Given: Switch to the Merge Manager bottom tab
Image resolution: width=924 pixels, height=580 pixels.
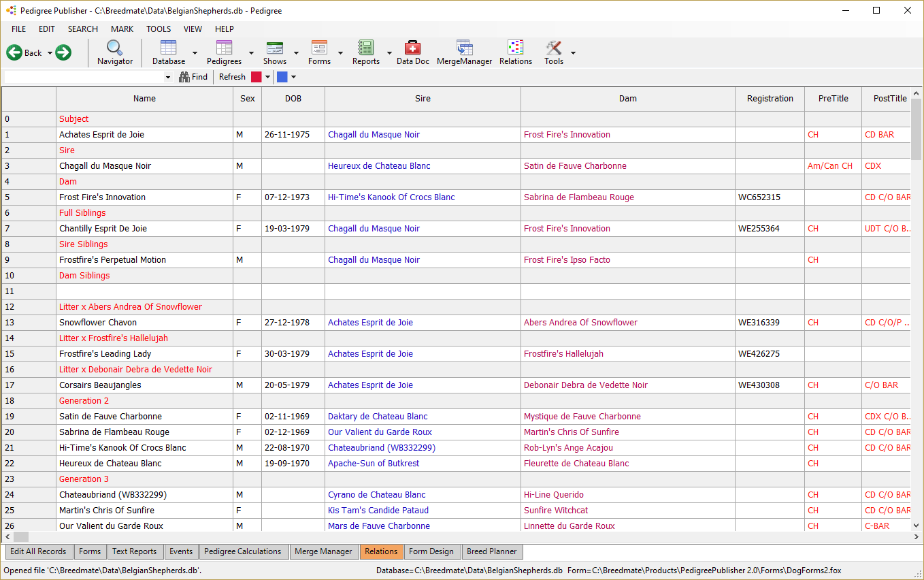Looking at the screenshot, I should (x=323, y=551).
